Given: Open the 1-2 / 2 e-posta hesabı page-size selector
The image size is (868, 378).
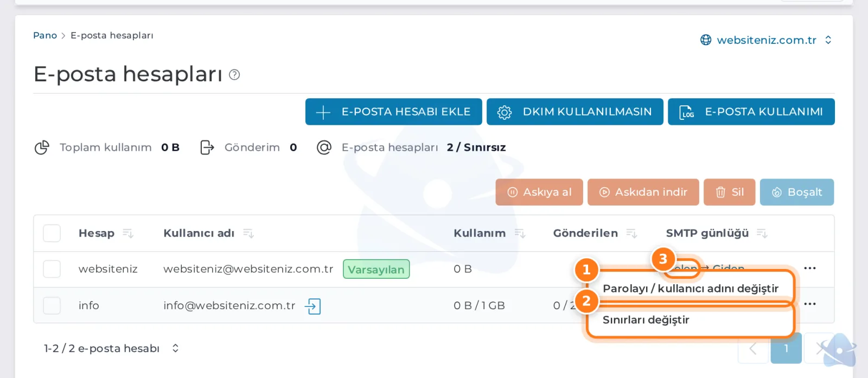Looking at the screenshot, I should pyautogui.click(x=112, y=348).
